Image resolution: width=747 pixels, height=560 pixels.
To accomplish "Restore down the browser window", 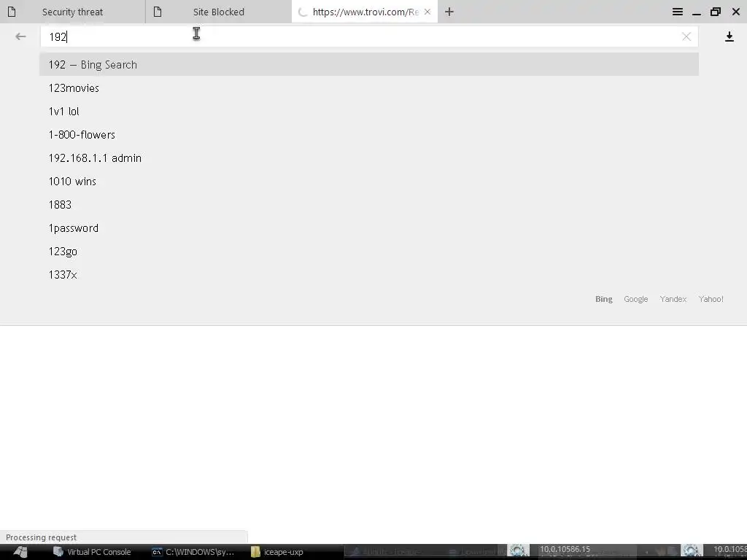I will click(716, 12).
